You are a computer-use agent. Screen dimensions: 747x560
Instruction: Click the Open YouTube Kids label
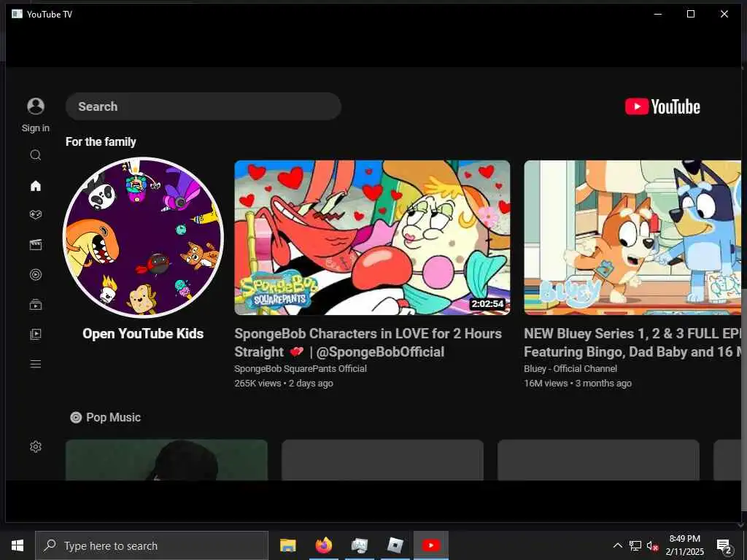click(143, 334)
